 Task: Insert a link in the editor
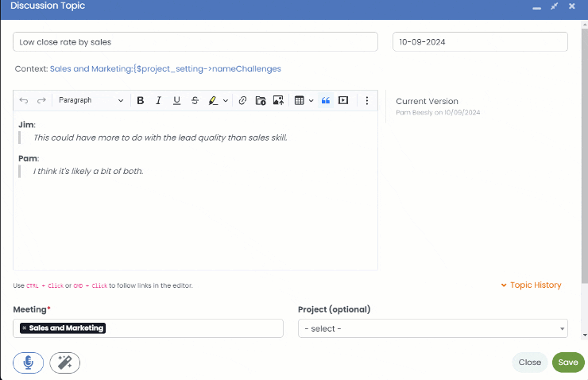pos(242,101)
